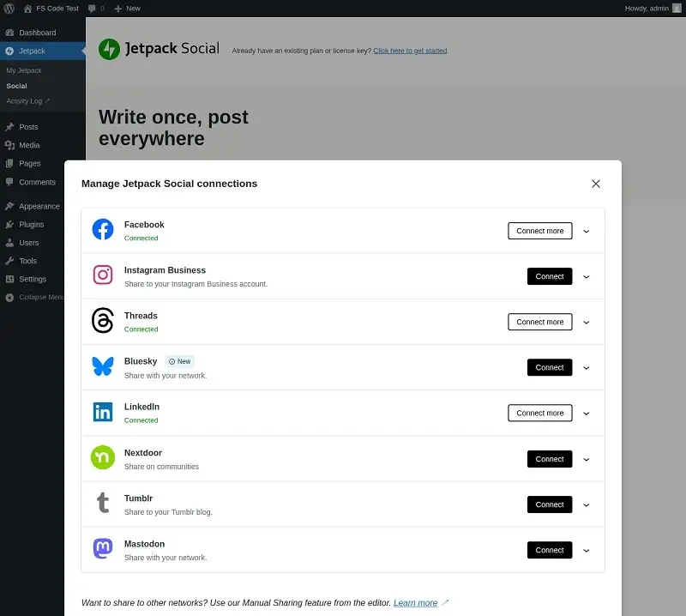Click the Bluesky butterfly icon

pyautogui.click(x=103, y=366)
